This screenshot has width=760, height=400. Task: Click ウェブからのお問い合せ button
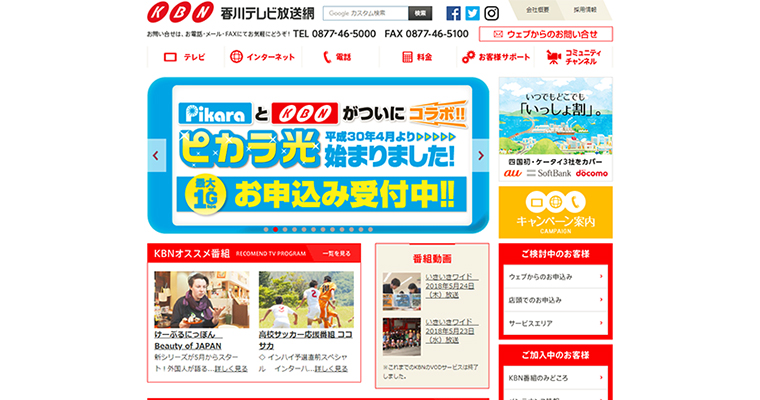[546, 34]
